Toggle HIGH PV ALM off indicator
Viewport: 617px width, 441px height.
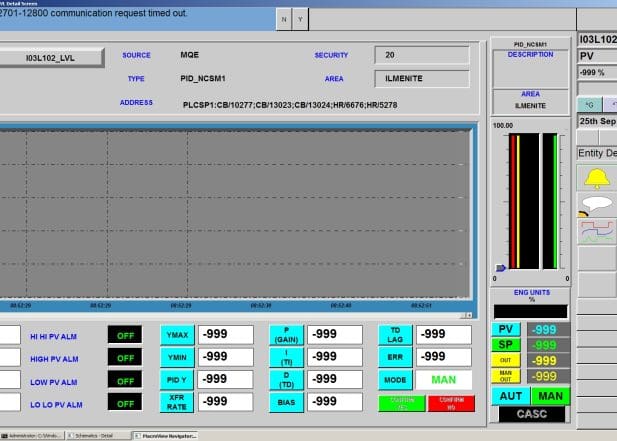point(125,357)
